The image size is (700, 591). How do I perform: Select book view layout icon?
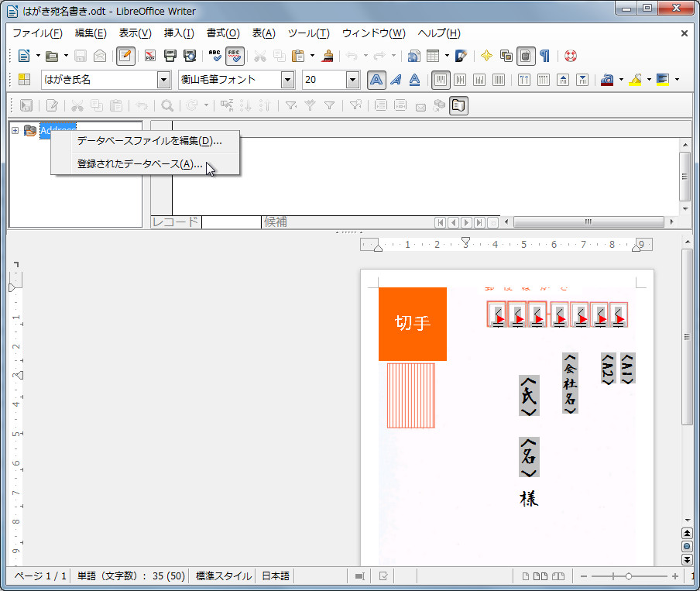pyautogui.click(x=558, y=576)
